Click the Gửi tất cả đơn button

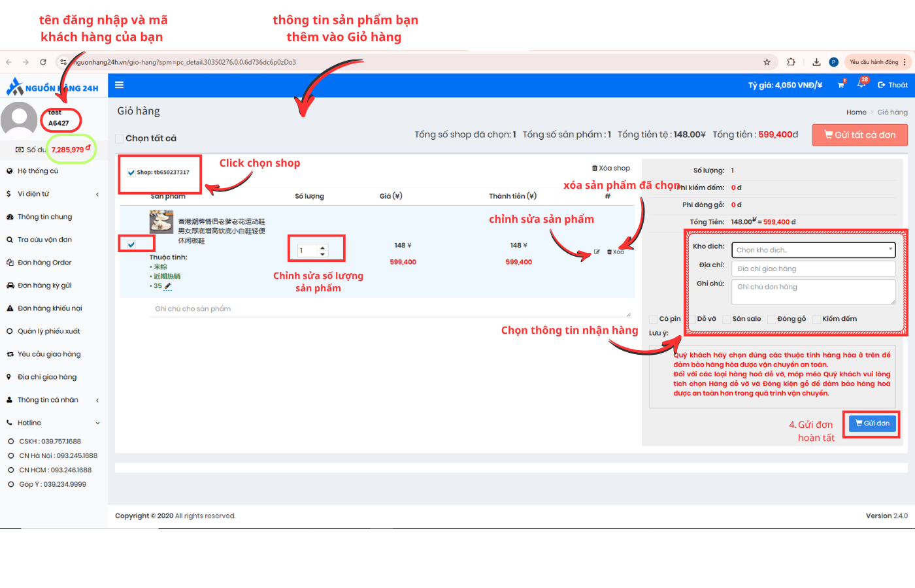pos(859,135)
